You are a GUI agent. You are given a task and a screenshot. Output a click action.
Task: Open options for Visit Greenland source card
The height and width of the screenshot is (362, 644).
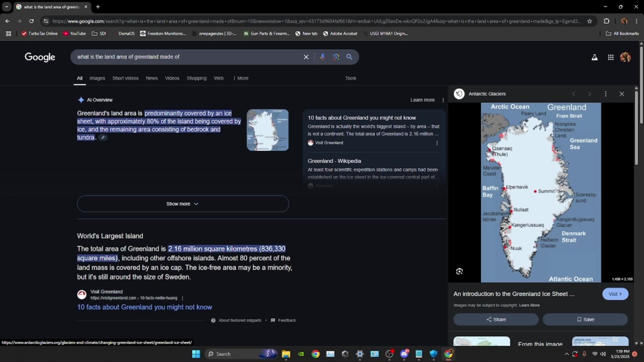coord(437,143)
